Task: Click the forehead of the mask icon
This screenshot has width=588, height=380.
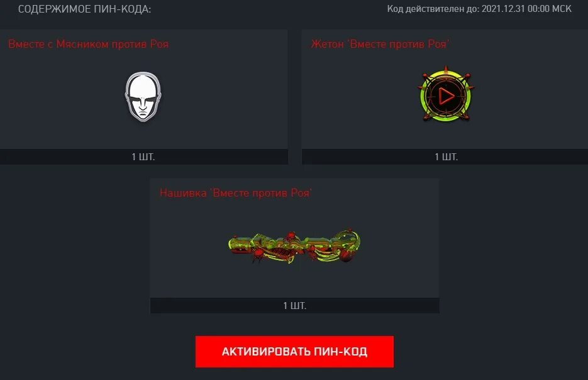Action: tap(143, 84)
